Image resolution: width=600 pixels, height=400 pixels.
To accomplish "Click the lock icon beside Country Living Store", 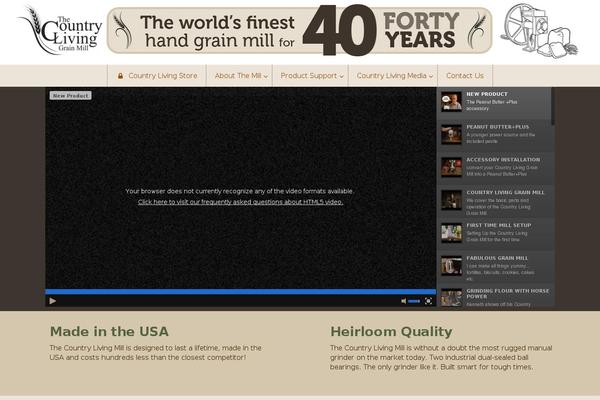I will point(120,76).
